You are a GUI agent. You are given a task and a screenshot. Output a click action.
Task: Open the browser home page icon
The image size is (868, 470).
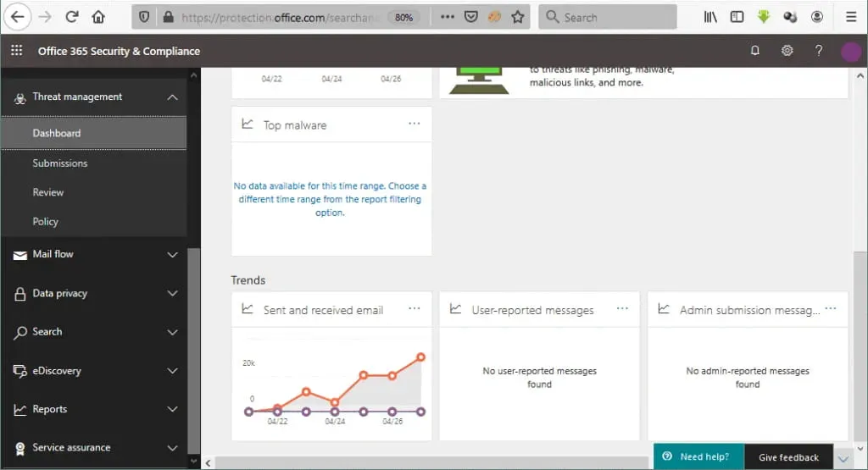coord(98,17)
